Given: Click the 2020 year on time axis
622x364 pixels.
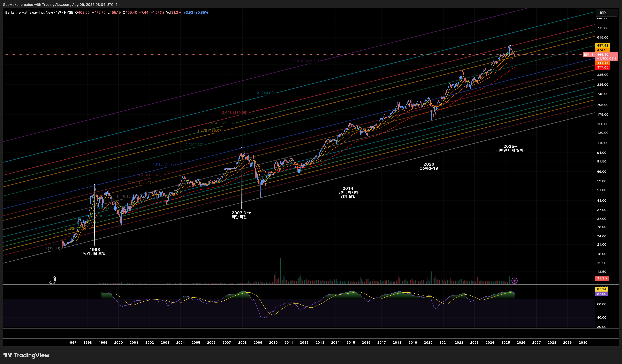Looking at the screenshot, I should pyautogui.click(x=428, y=343).
